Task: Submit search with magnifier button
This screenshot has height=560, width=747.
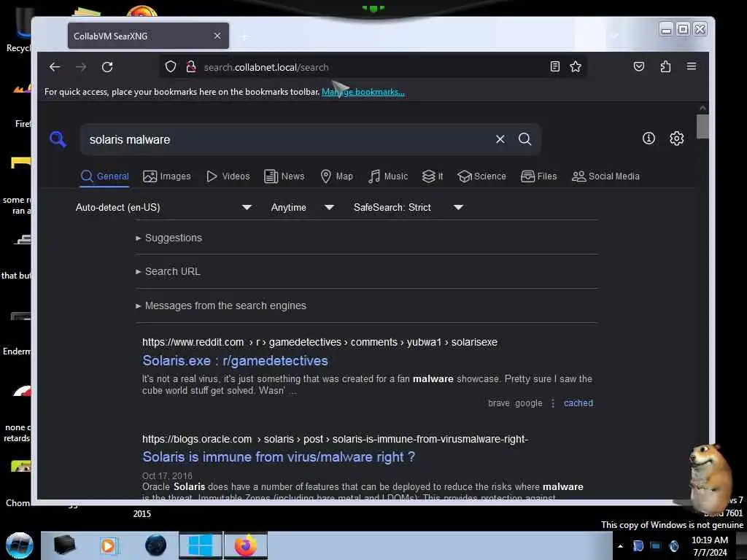Action: coord(525,139)
